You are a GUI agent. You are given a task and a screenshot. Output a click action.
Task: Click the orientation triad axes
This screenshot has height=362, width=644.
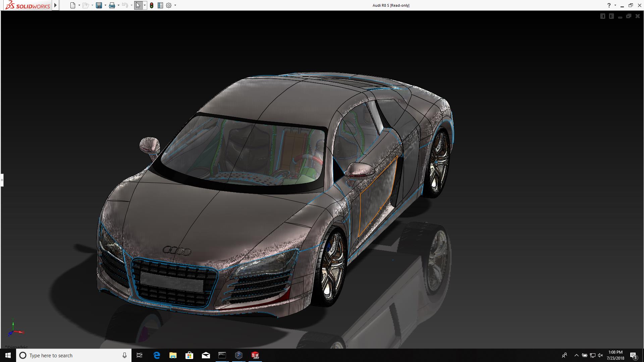14,330
